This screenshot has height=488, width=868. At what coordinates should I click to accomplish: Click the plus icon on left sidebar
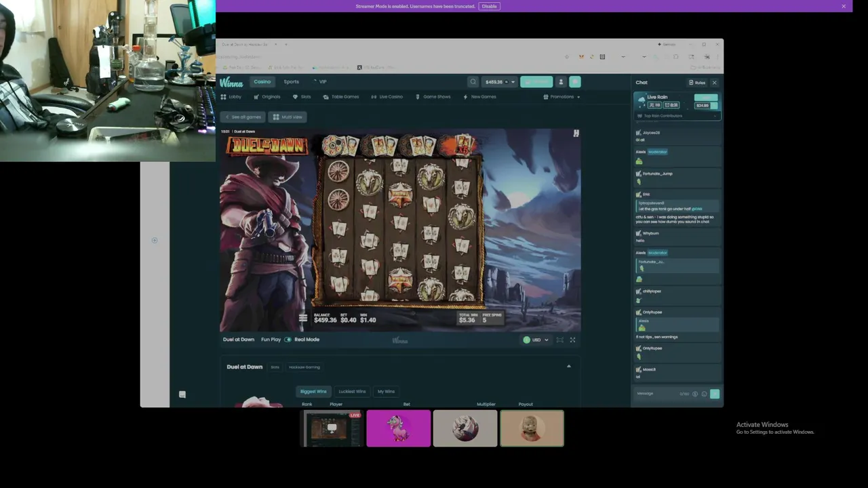coord(155,240)
